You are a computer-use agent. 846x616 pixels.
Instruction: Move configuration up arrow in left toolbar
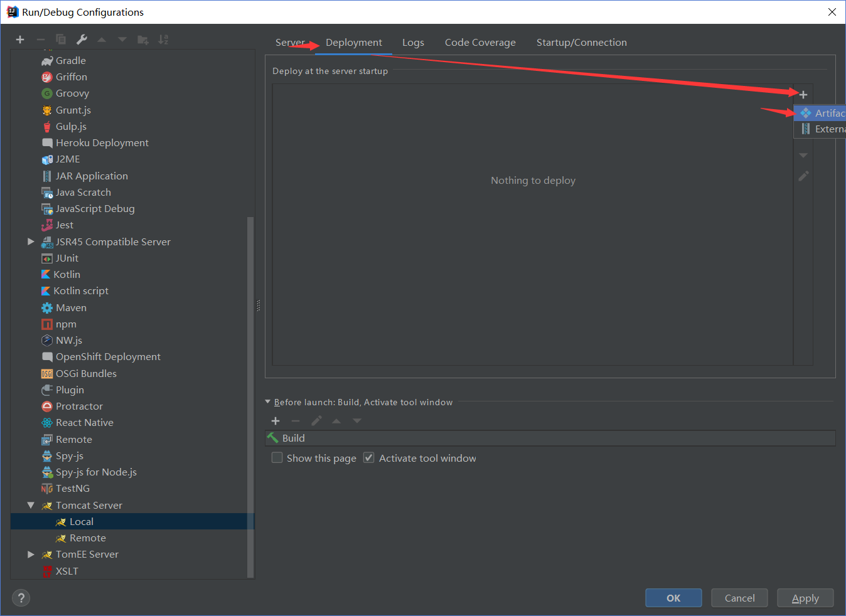[x=102, y=40]
